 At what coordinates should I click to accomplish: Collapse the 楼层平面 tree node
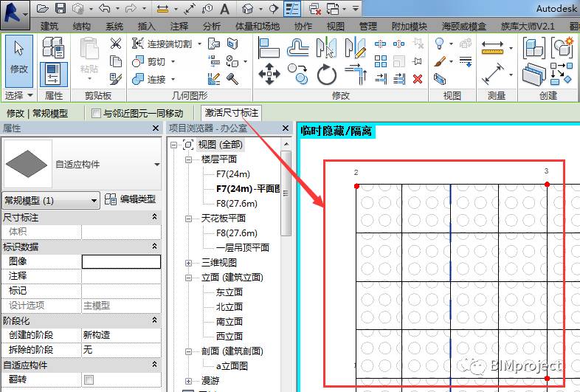coord(189,159)
